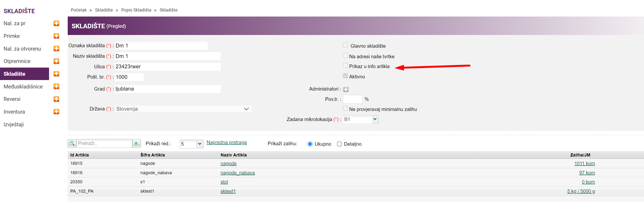
Task: Click first Skladište breadcrumb link
Action: point(104,10)
